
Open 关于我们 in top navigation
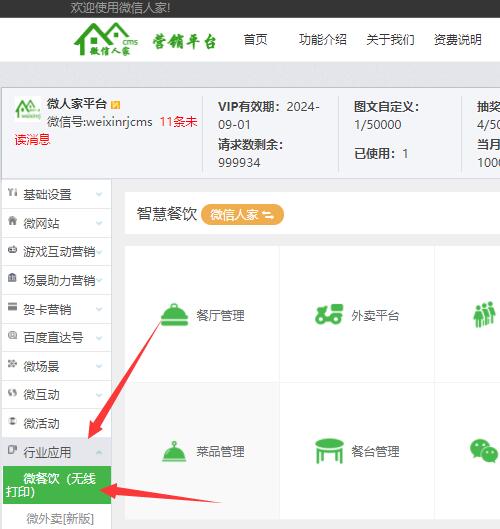(x=390, y=39)
